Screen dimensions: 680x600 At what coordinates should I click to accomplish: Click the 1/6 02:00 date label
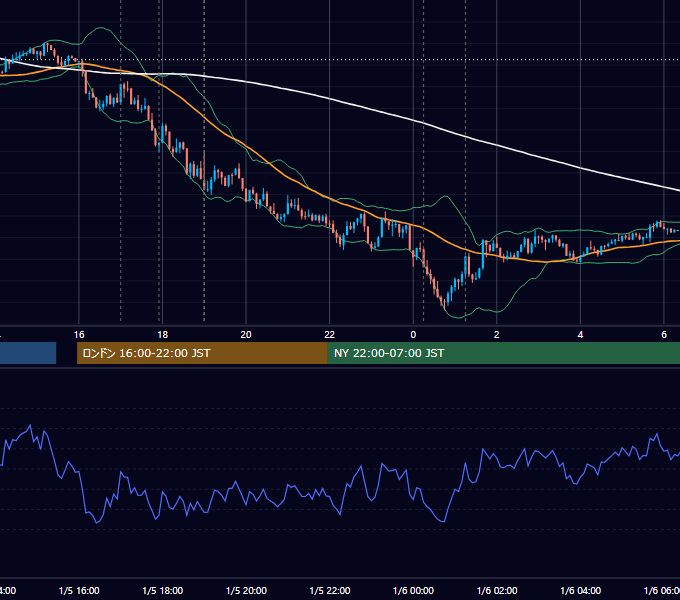497,590
